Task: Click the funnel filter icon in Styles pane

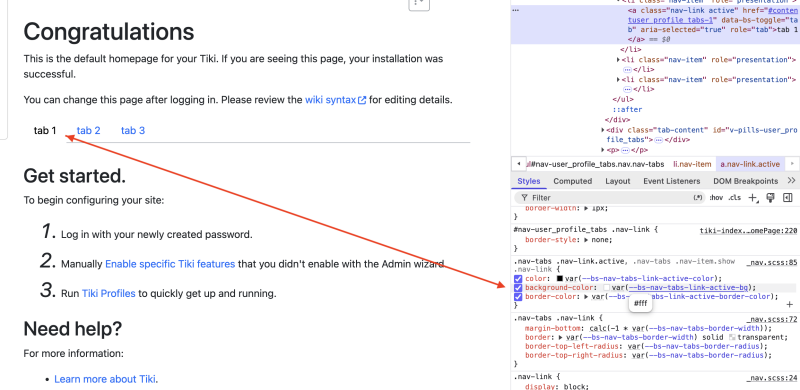Action: (524, 198)
